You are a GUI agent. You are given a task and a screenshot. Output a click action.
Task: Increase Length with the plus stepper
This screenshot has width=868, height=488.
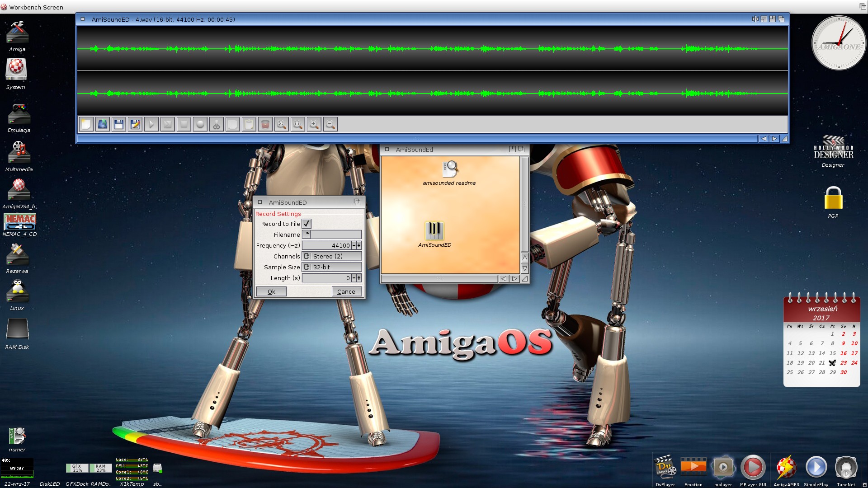coord(359,278)
